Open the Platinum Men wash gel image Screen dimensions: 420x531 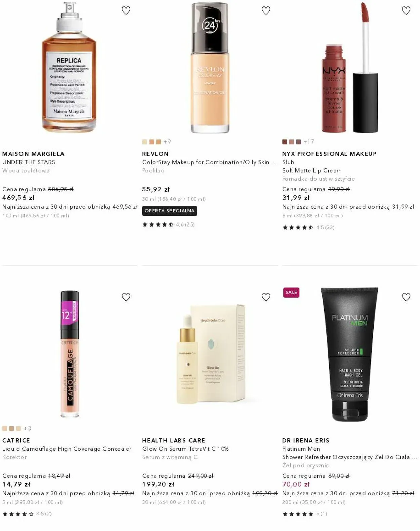click(x=349, y=354)
